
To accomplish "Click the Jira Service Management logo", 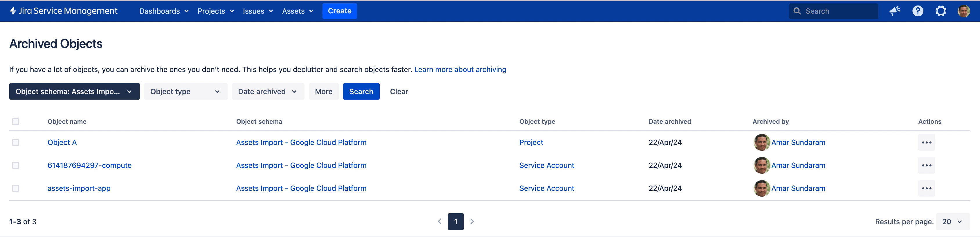I will (x=64, y=11).
